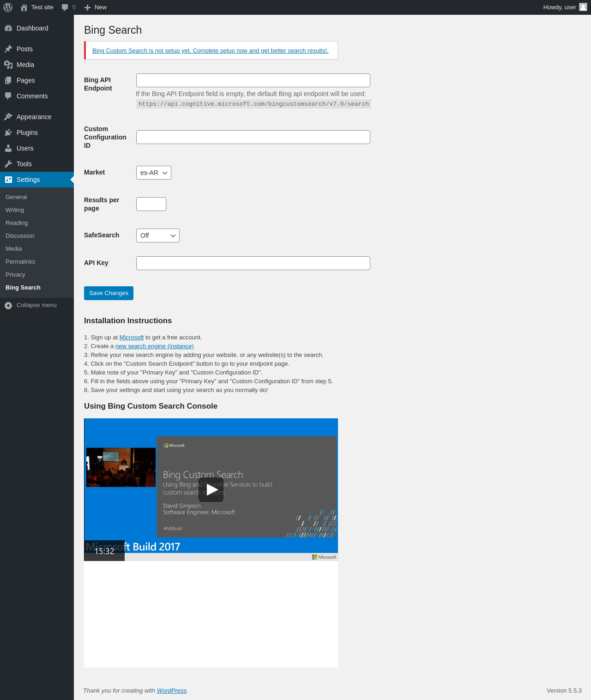The height and width of the screenshot is (700, 591).
Task: Go to Posts menu item
Action: click(x=37, y=49)
